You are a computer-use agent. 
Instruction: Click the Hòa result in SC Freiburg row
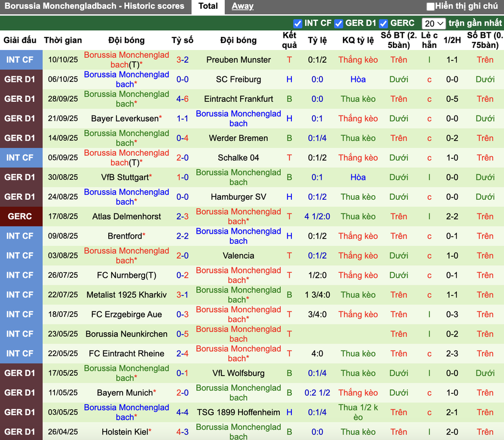pos(358,79)
